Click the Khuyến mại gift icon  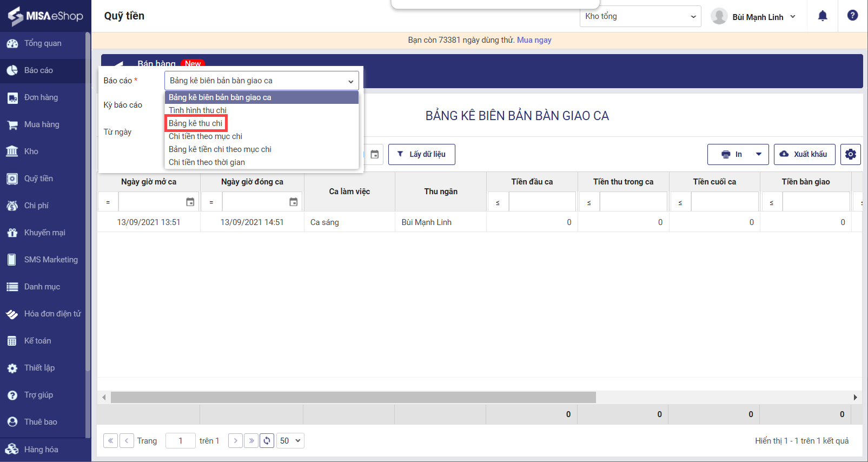pos(12,233)
